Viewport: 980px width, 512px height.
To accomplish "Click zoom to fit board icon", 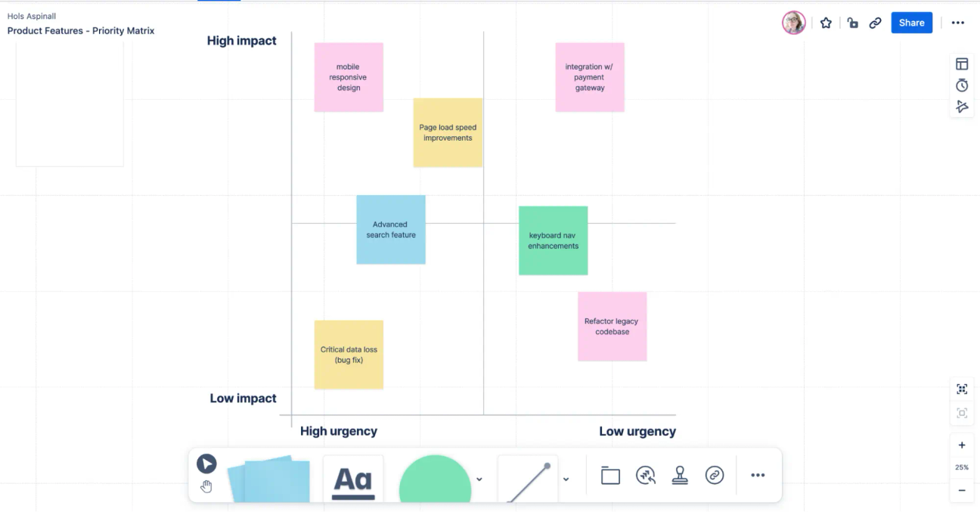I will click(x=961, y=389).
